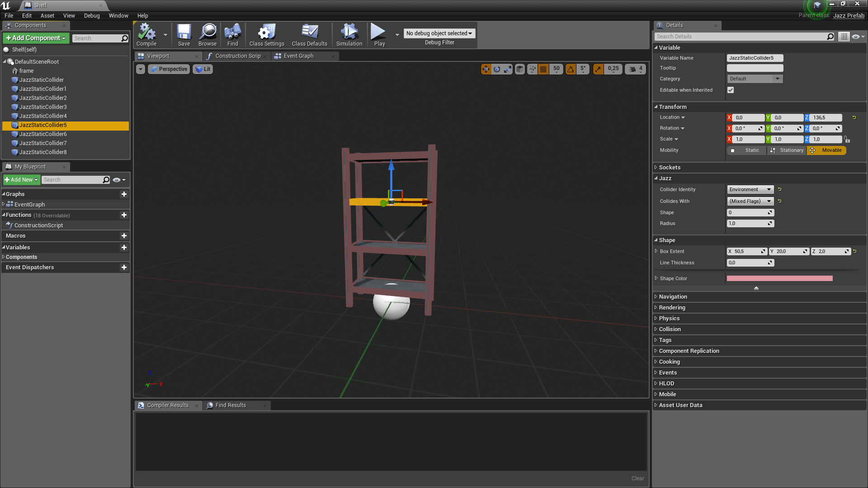Select the frame component
Image resolution: width=868 pixels, height=488 pixels.
pyautogui.click(x=26, y=71)
